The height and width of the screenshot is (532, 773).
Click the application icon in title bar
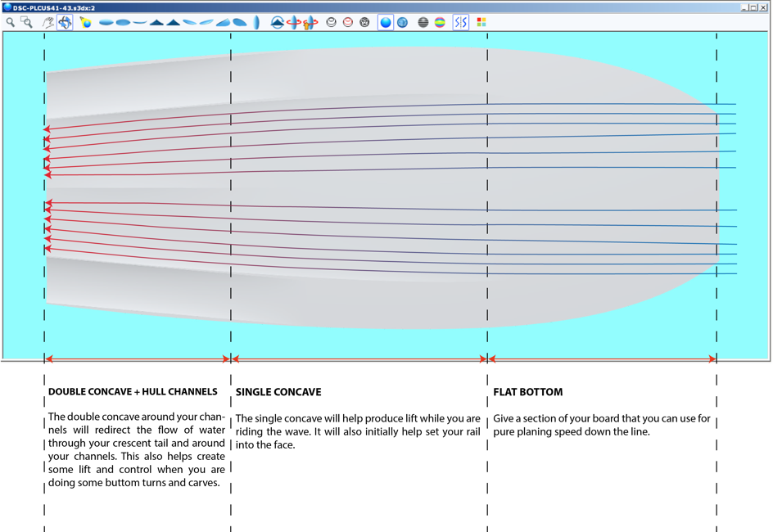click(7, 7)
